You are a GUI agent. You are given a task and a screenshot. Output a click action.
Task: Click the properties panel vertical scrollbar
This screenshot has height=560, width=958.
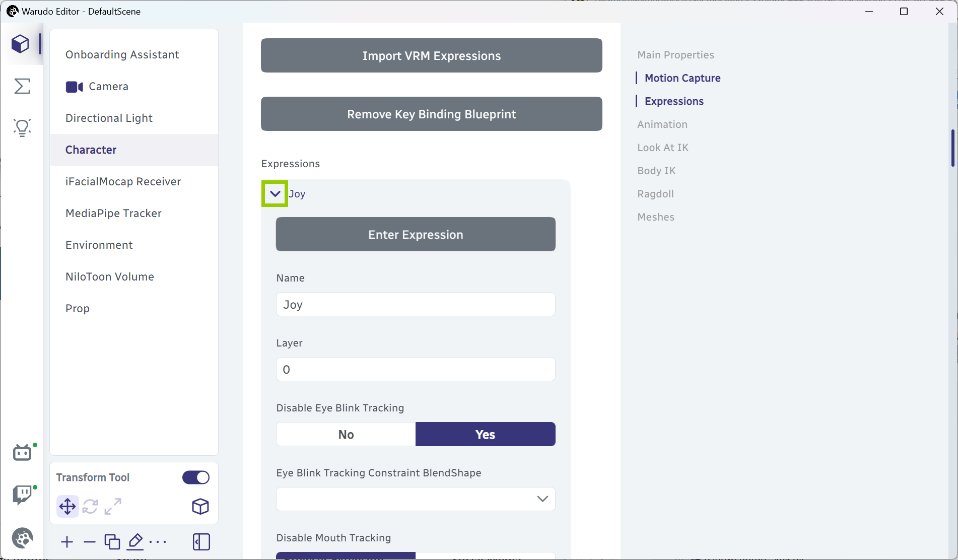click(x=952, y=148)
